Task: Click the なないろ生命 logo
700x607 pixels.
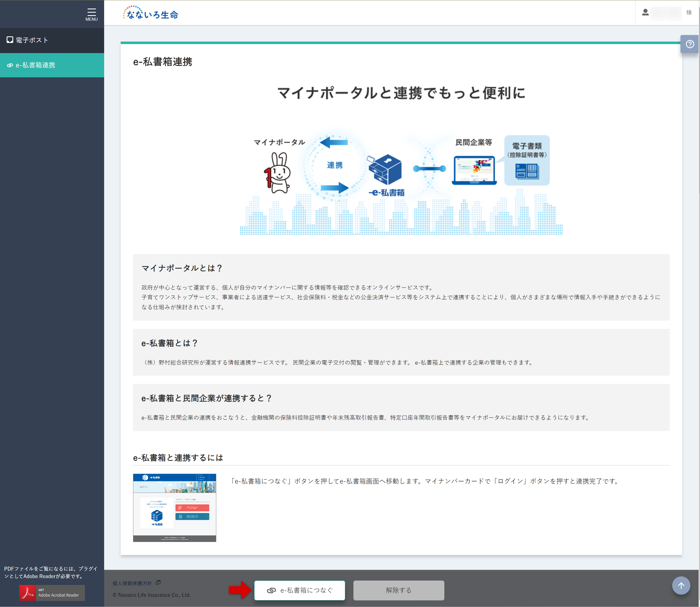Action: click(150, 13)
